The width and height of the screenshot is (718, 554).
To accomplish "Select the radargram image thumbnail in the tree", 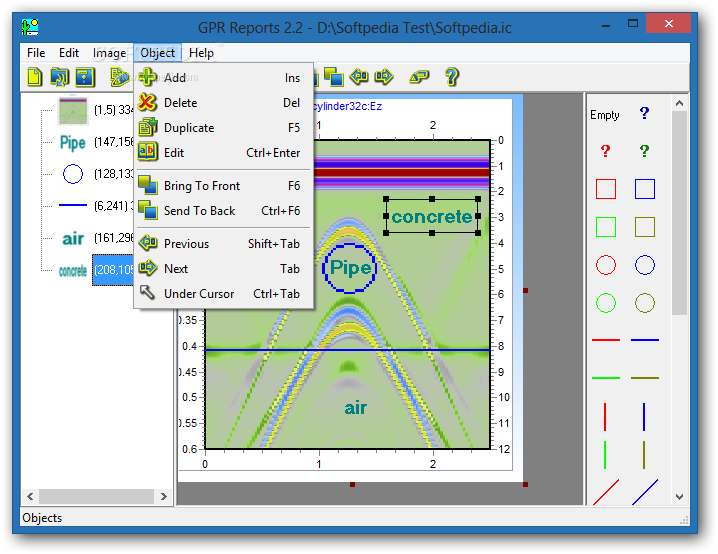I will 73,111.
